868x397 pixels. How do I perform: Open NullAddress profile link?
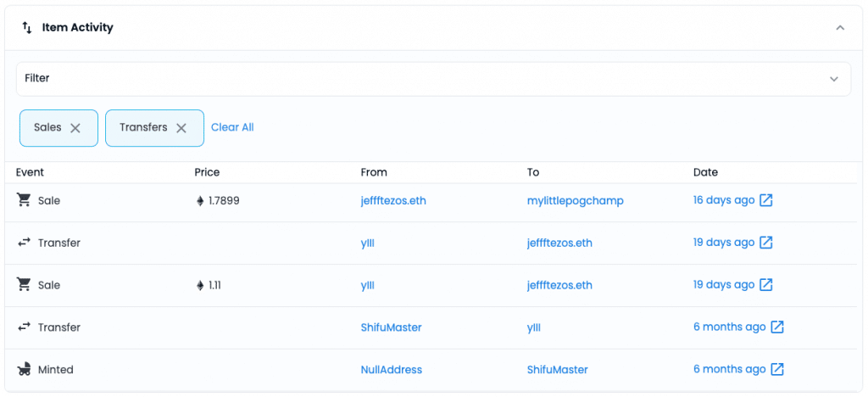(391, 370)
